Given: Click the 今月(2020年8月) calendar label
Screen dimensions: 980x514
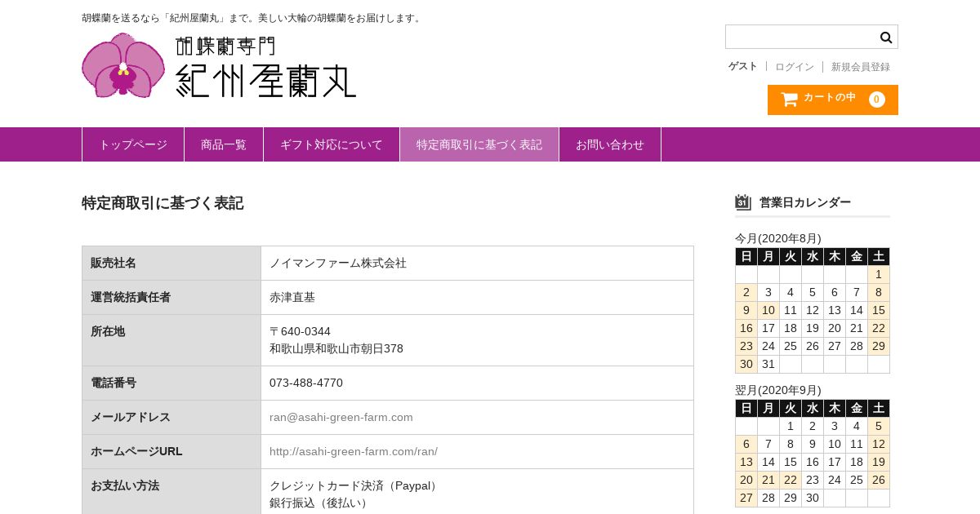Looking at the screenshot, I should [778, 238].
